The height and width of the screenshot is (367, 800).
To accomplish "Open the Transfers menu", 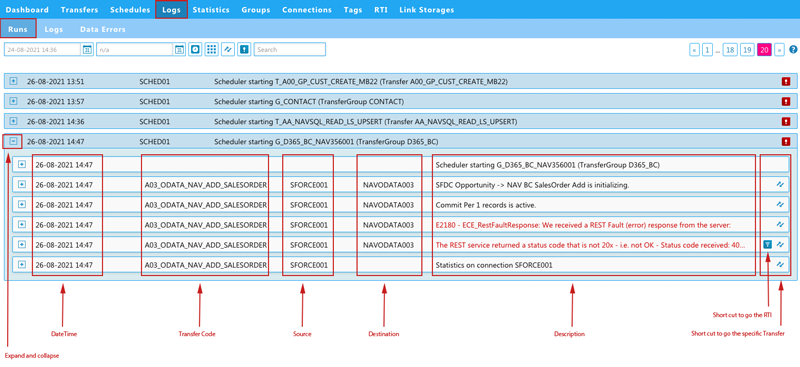I will tap(80, 10).
